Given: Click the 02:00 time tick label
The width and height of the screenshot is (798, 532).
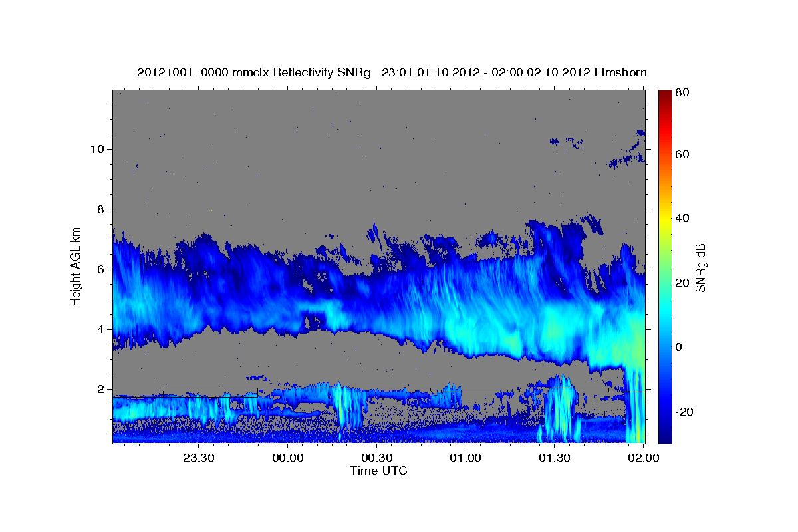Looking at the screenshot, I should point(643,458).
